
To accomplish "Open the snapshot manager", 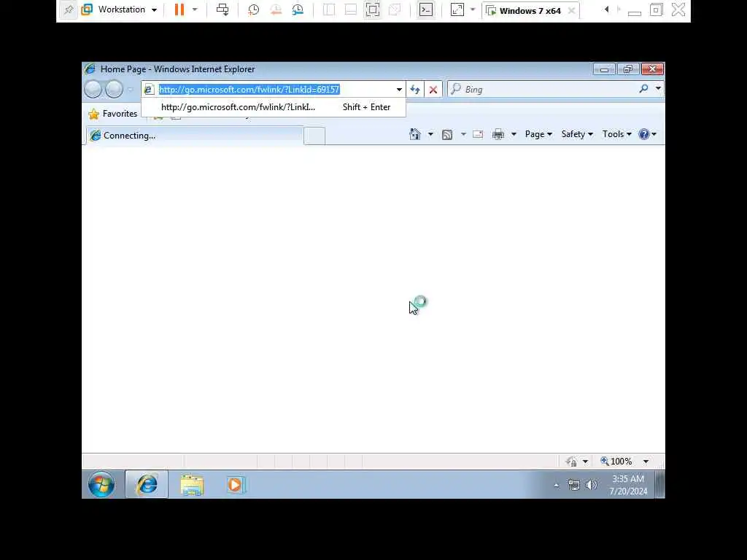I will click(298, 9).
